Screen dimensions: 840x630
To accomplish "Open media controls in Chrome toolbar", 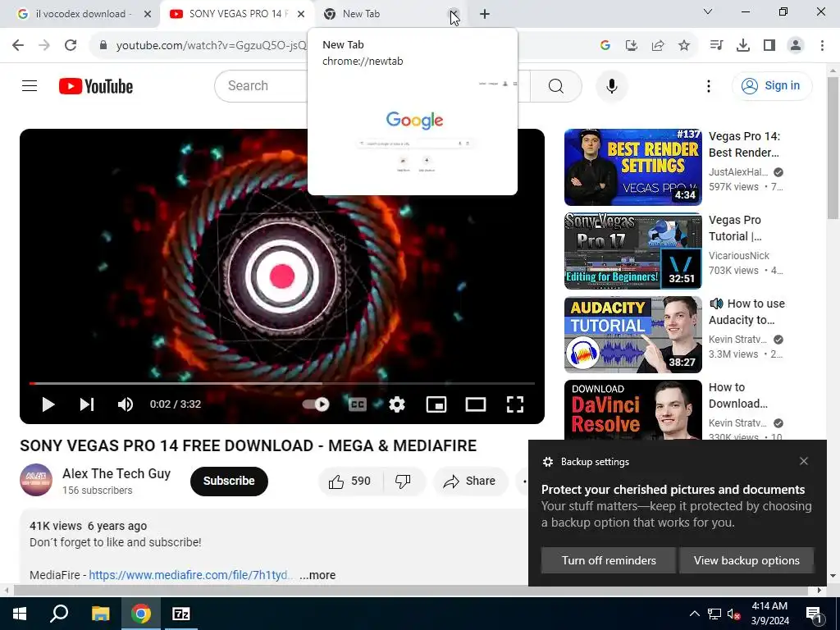I will [x=716, y=46].
